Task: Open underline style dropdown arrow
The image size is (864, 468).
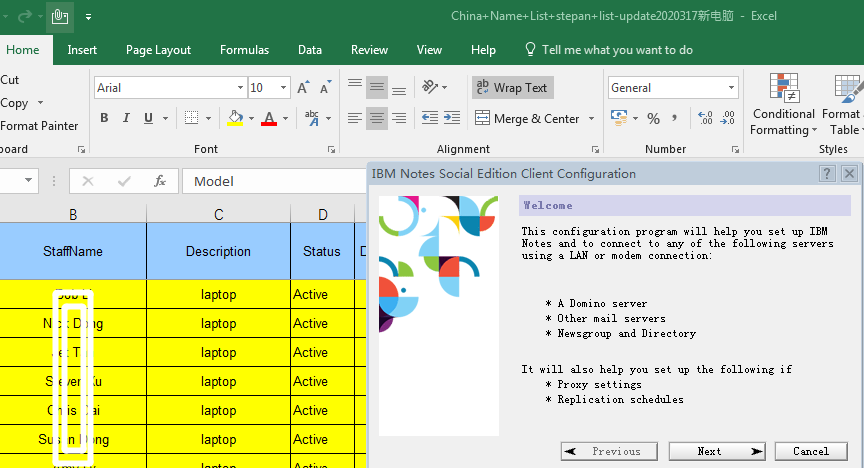Action: 165,118
